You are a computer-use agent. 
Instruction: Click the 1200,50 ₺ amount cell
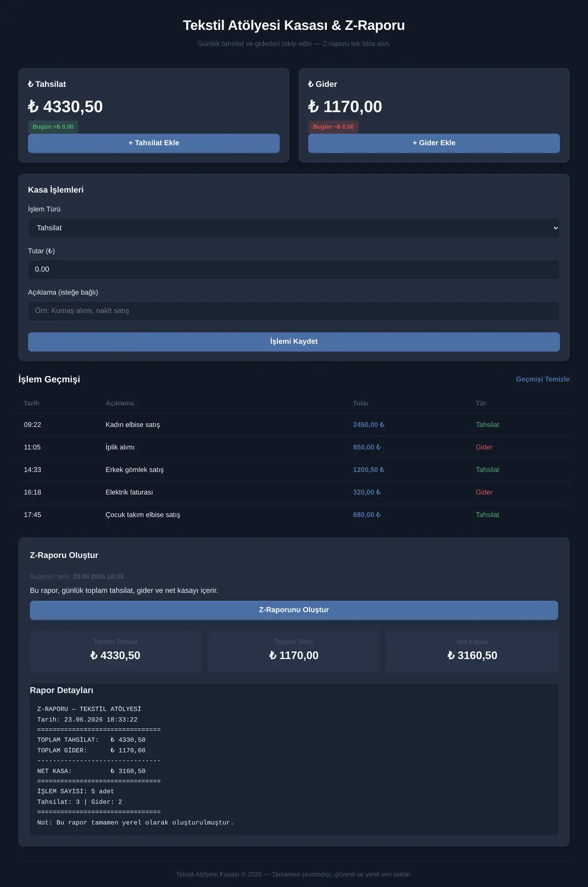368,470
